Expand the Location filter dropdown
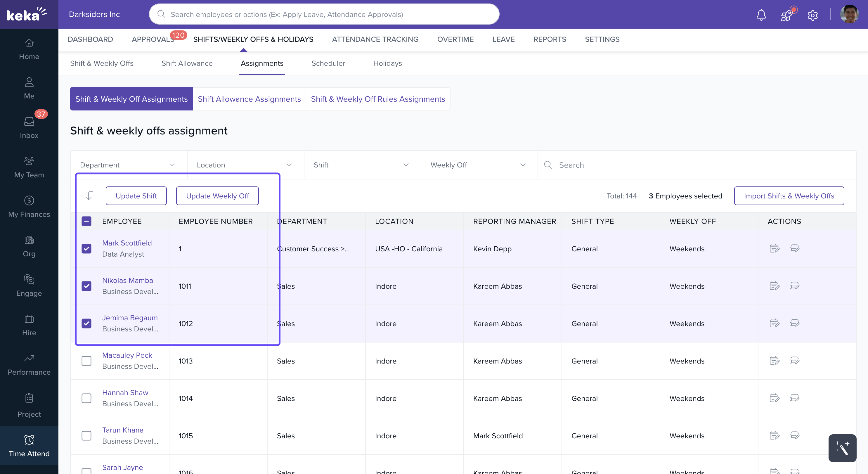 pos(245,165)
